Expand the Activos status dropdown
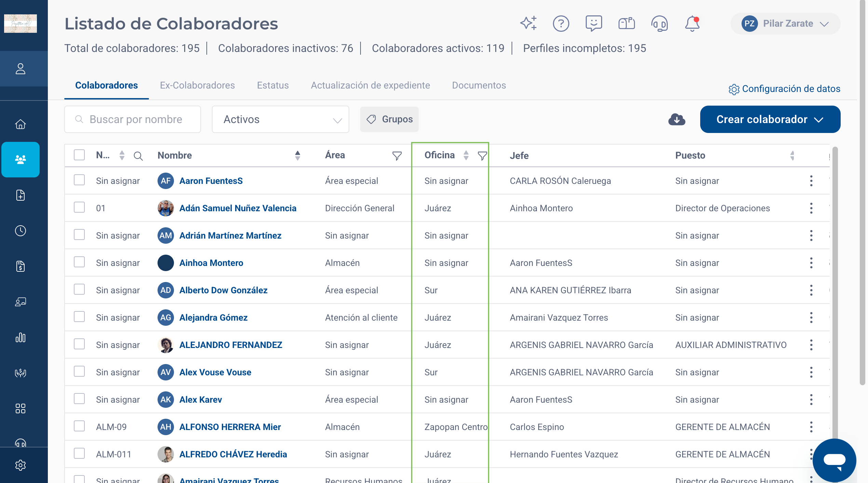 tap(280, 119)
